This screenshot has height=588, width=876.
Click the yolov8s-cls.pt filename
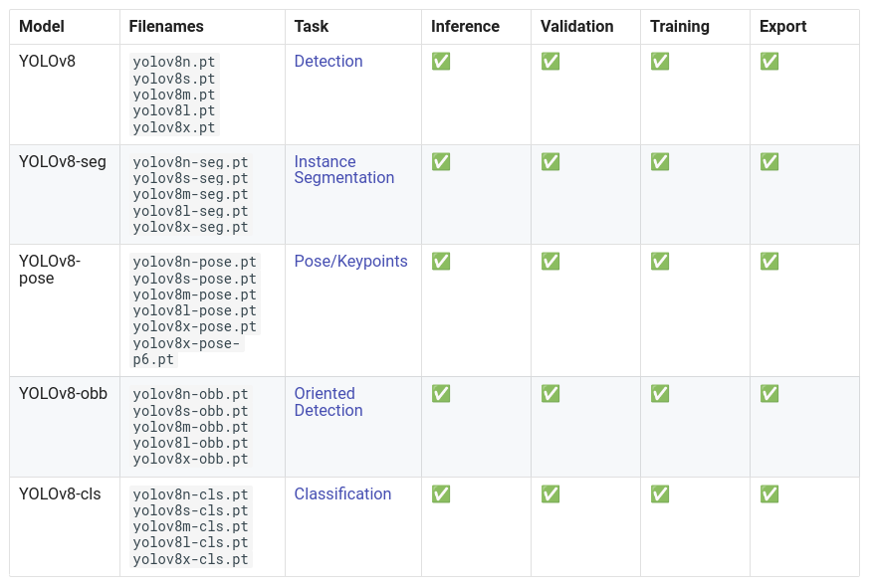(x=190, y=511)
